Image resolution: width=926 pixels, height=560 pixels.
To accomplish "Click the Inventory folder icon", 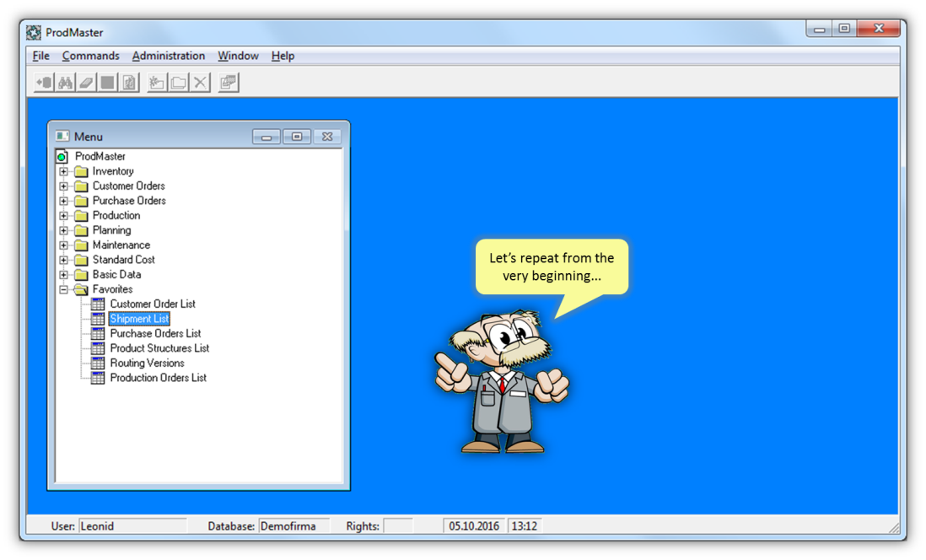I will [x=82, y=171].
